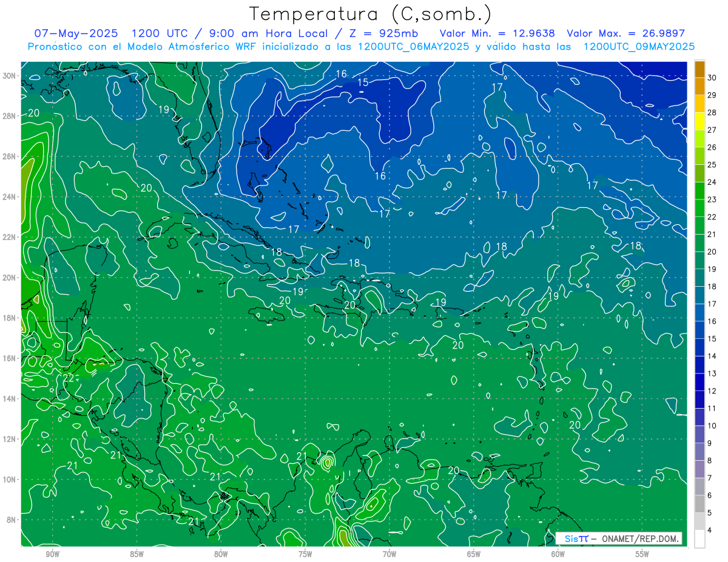Viewport: 728px width, 562px height.
Task: Click the color bar scale label '30'
Action: click(712, 78)
